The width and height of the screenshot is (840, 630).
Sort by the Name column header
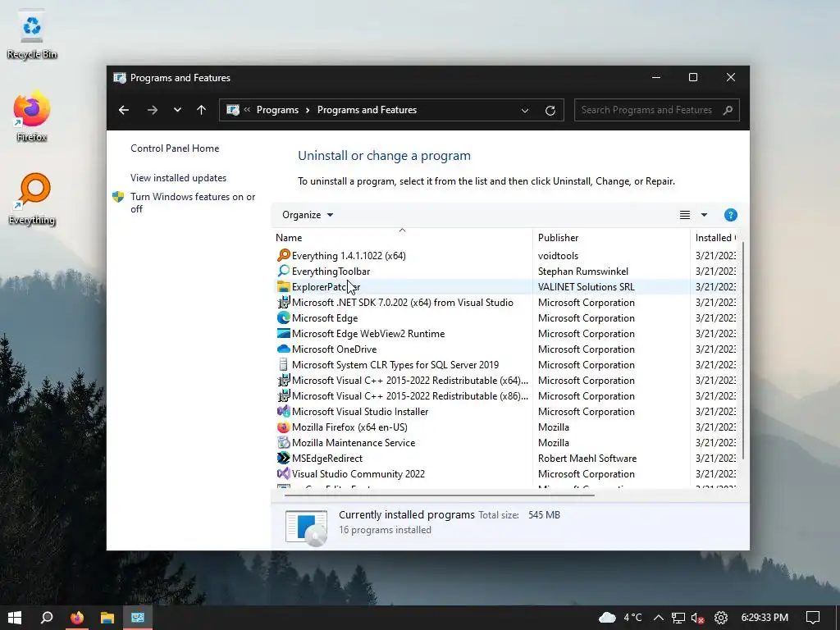click(x=402, y=237)
